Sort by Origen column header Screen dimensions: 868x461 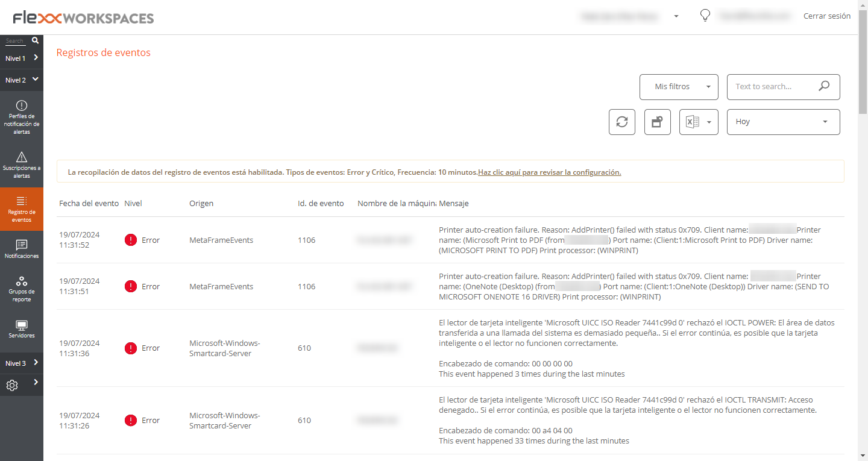click(201, 204)
